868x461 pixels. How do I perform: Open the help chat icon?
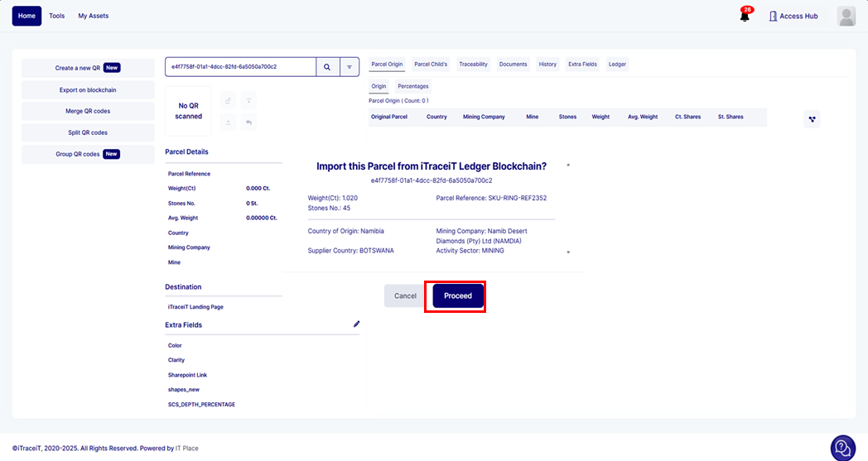click(842, 447)
